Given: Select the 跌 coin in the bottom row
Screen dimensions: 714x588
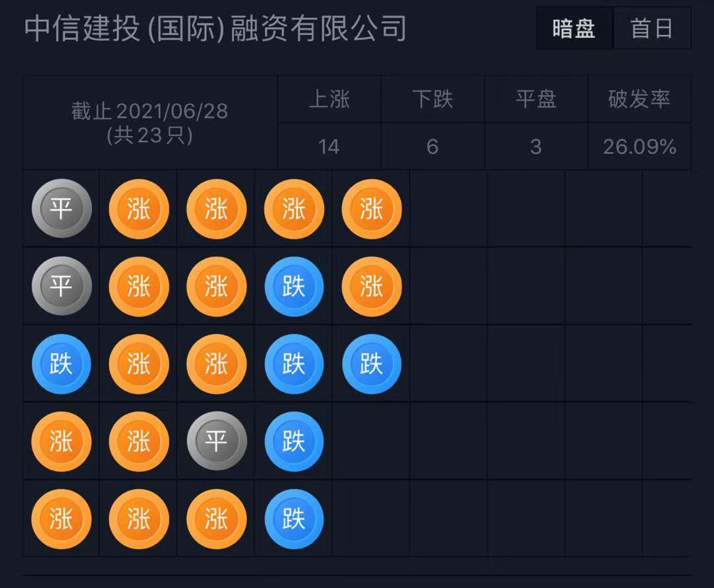Looking at the screenshot, I should (293, 519).
